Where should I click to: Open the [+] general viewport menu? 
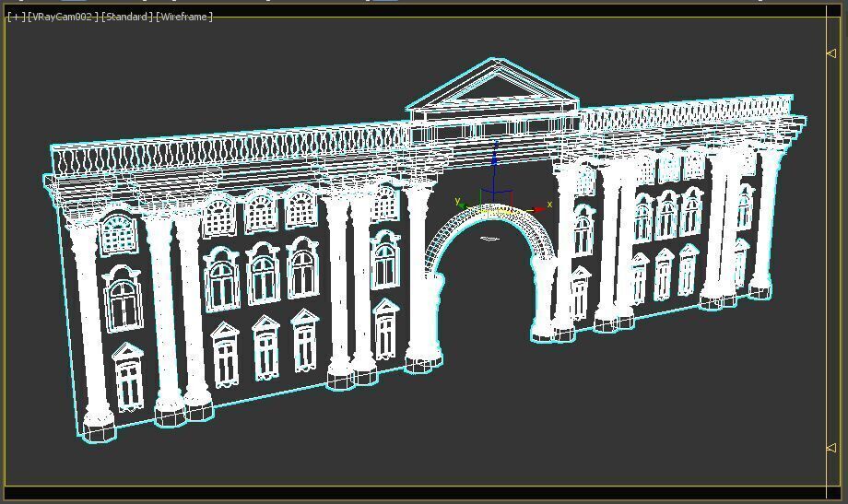tap(16, 17)
